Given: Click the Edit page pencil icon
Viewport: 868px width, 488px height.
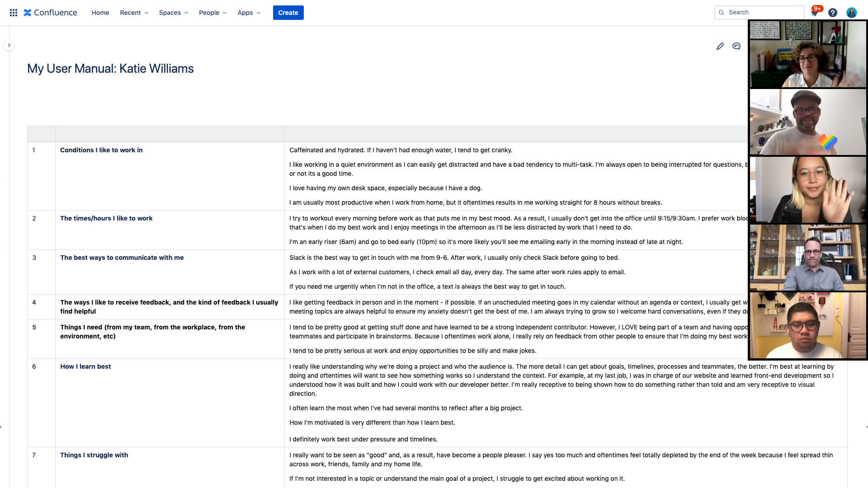Looking at the screenshot, I should coord(720,45).
